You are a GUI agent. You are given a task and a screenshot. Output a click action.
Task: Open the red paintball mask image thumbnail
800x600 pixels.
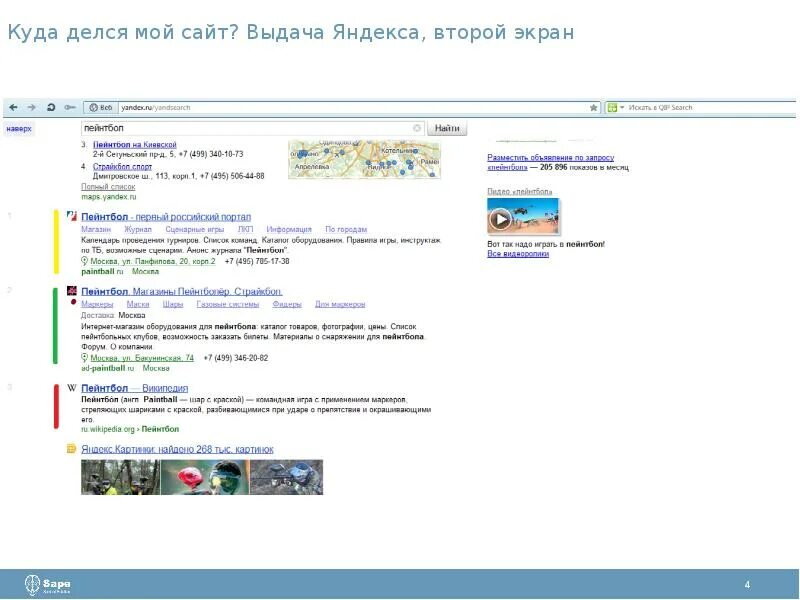[205, 478]
